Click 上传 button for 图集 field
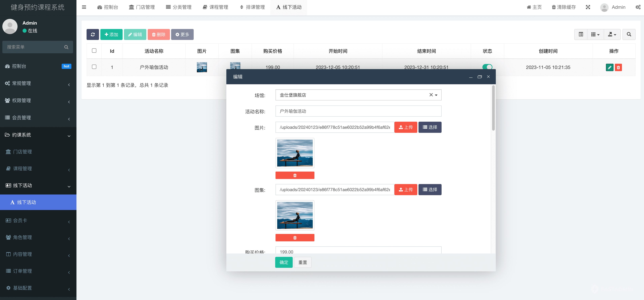The width and height of the screenshot is (644, 300). pyautogui.click(x=406, y=190)
